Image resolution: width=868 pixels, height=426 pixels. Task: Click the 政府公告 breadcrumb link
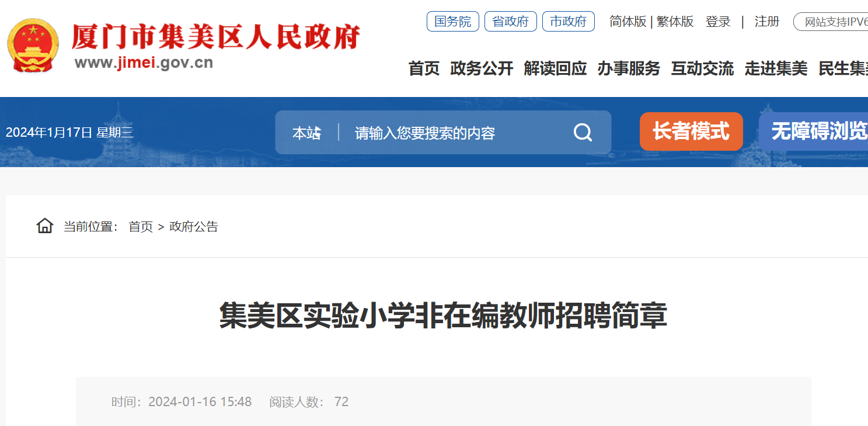tap(194, 227)
